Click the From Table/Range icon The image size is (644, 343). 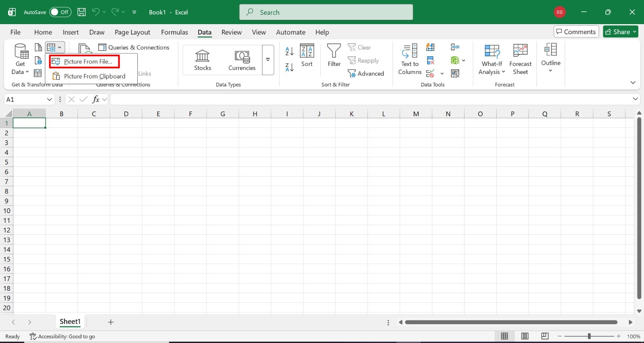[x=38, y=73]
